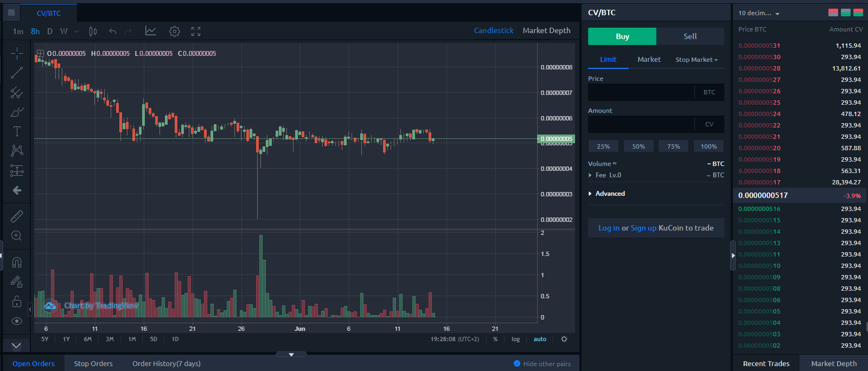Image resolution: width=868 pixels, height=371 pixels.
Task: Toggle Hide other pairs checkbox
Action: click(517, 363)
